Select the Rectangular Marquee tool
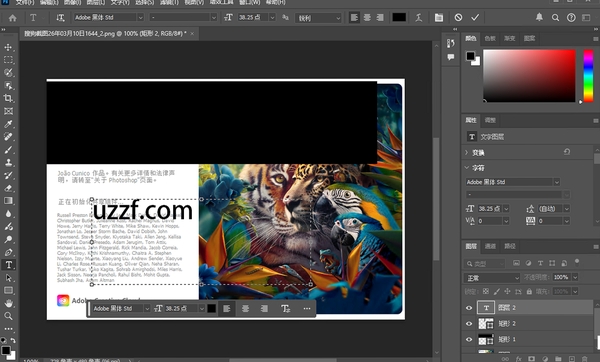This screenshot has width=600, height=362. (8, 60)
